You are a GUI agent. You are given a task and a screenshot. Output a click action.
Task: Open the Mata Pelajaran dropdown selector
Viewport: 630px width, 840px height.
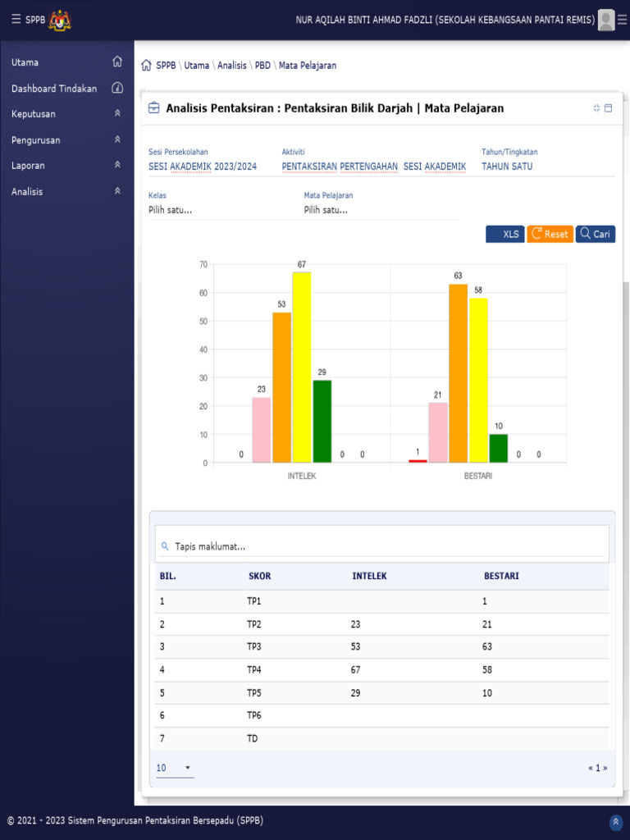tap(381, 210)
